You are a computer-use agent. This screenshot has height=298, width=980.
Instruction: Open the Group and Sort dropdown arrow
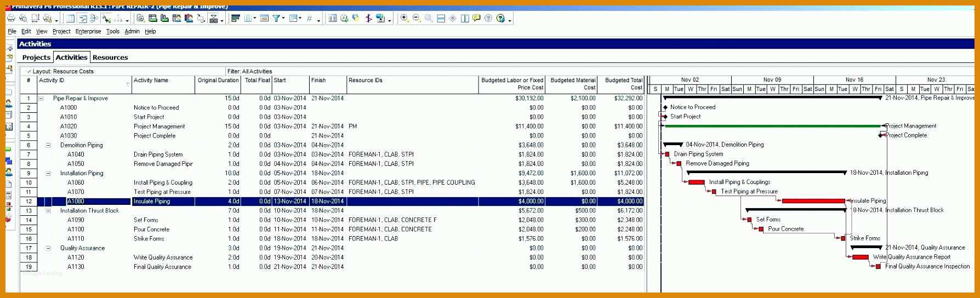coord(300,19)
